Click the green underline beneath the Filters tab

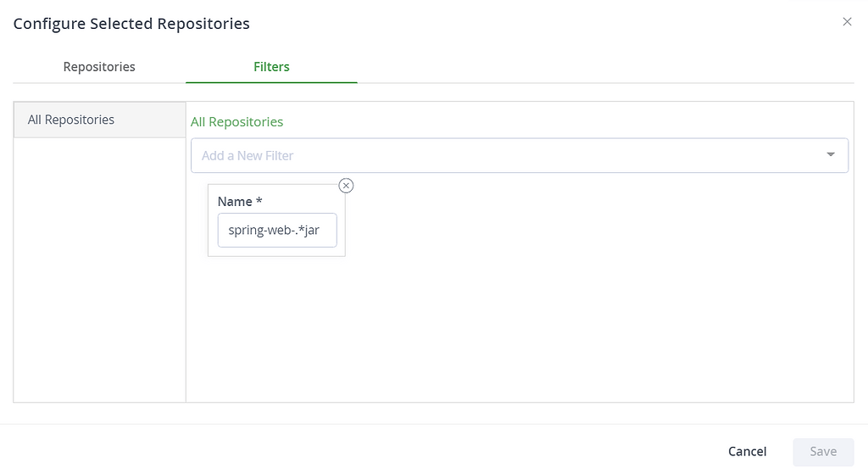271,82
